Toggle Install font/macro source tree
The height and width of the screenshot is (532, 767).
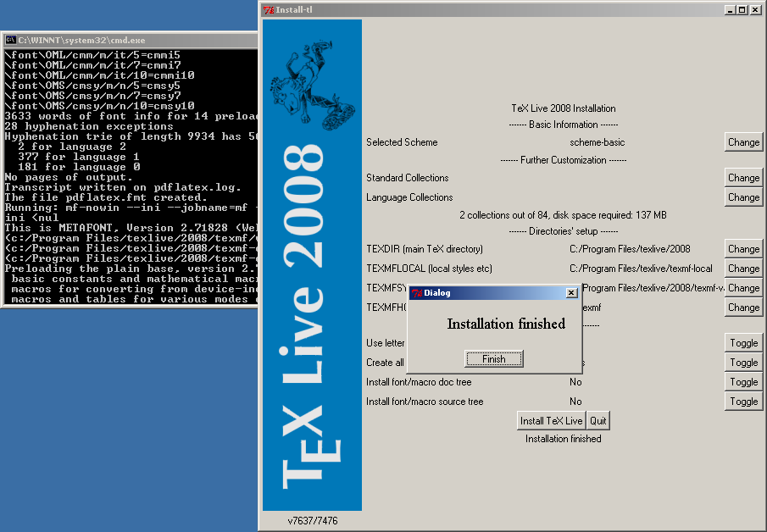point(743,402)
